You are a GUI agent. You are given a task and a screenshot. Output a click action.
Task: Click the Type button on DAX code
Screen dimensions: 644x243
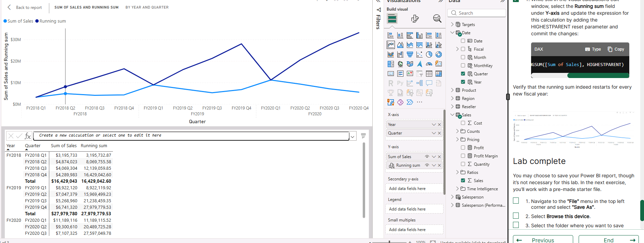click(593, 49)
